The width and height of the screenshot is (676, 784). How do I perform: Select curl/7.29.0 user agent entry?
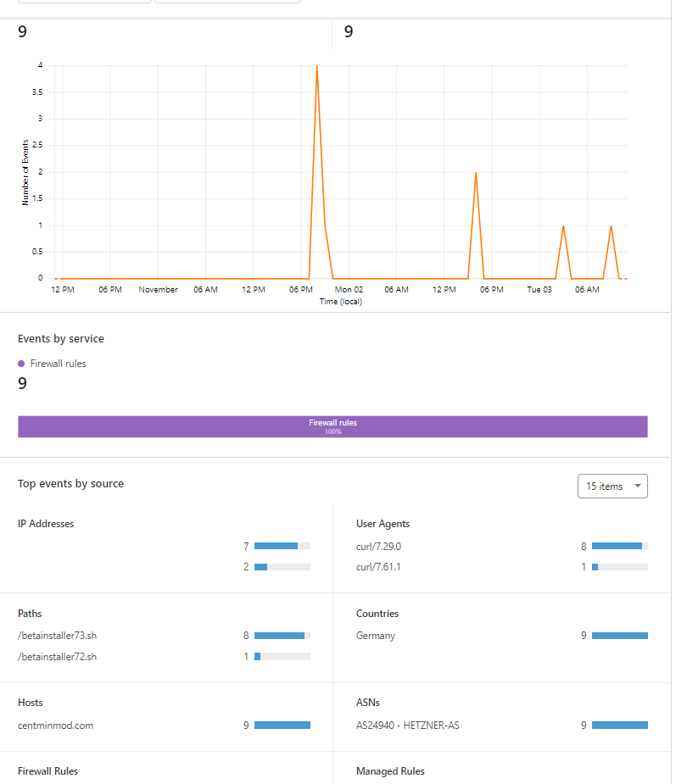(x=379, y=547)
